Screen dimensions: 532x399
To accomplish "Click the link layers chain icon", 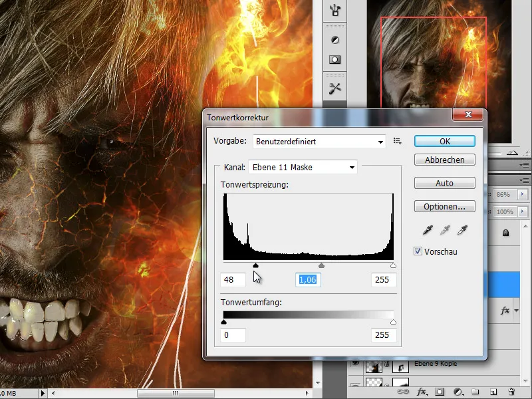I will (403, 392).
